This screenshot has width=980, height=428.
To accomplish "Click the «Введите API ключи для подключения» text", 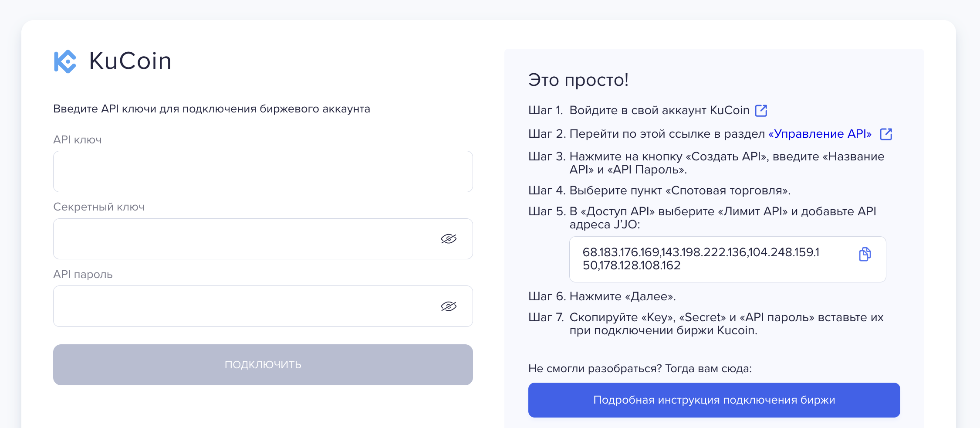I will 212,109.
